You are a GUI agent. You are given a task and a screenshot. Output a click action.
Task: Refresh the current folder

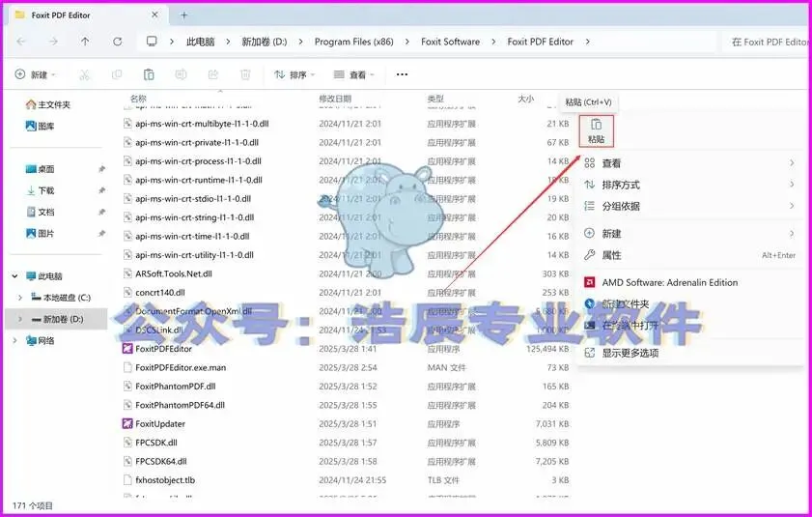tap(118, 42)
